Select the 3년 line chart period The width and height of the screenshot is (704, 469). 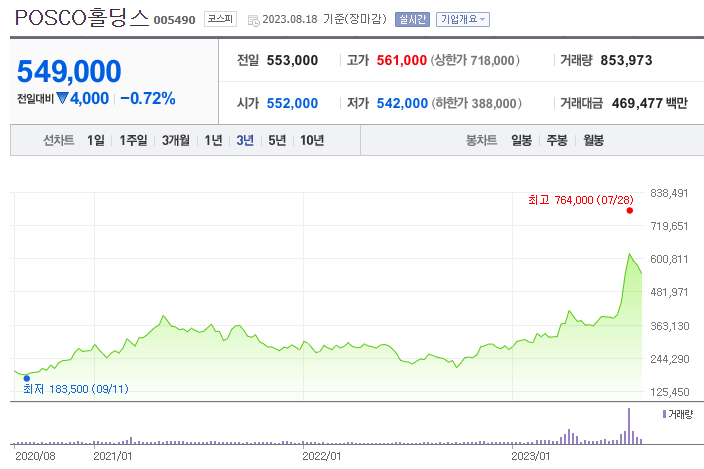(x=245, y=140)
